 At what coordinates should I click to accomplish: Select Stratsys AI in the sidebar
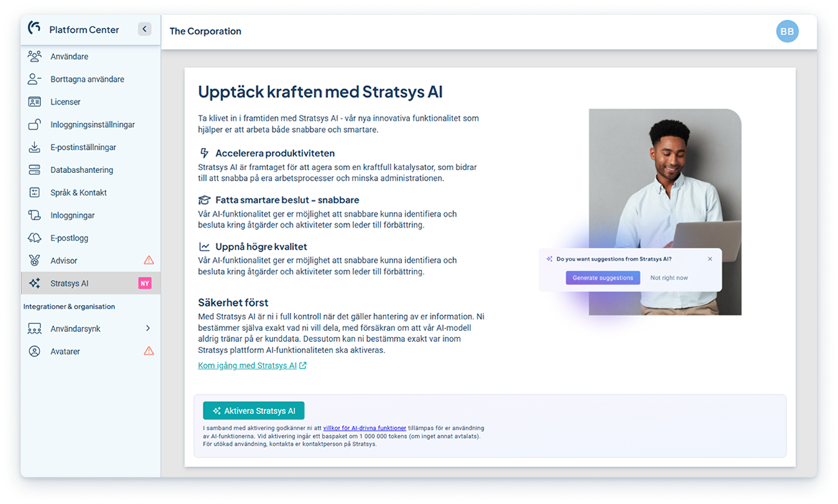pyautogui.click(x=69, y=284)
